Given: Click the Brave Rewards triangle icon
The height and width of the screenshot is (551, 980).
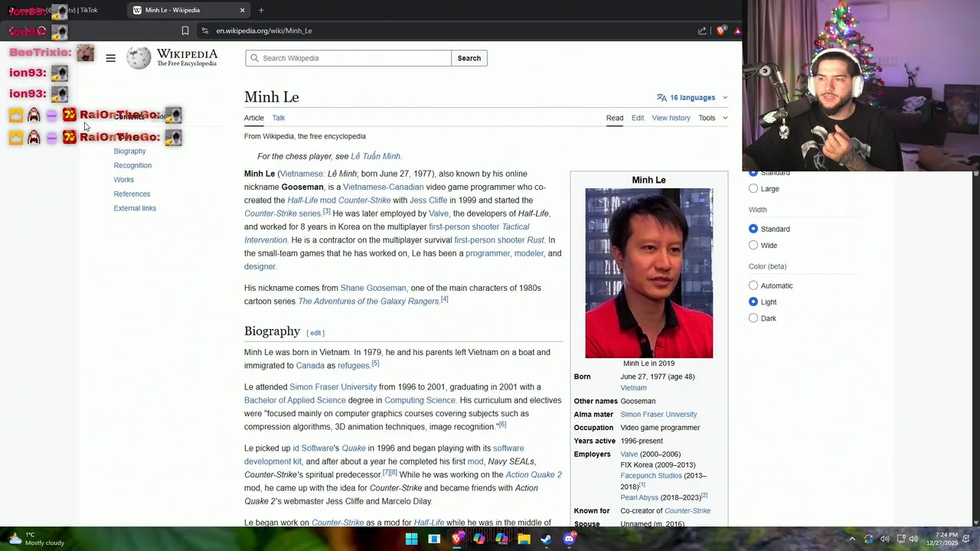Looking at the screenshot, I should click(737, 31).
